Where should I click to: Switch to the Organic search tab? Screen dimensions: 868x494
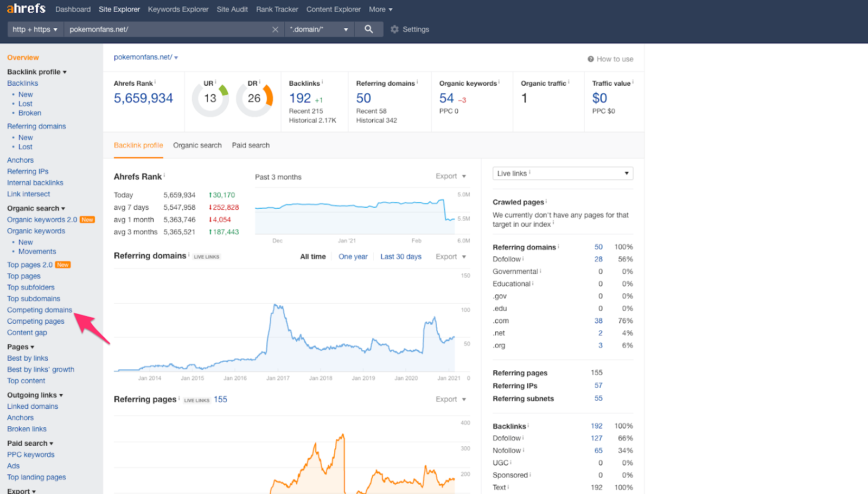[x=197, y=145]
